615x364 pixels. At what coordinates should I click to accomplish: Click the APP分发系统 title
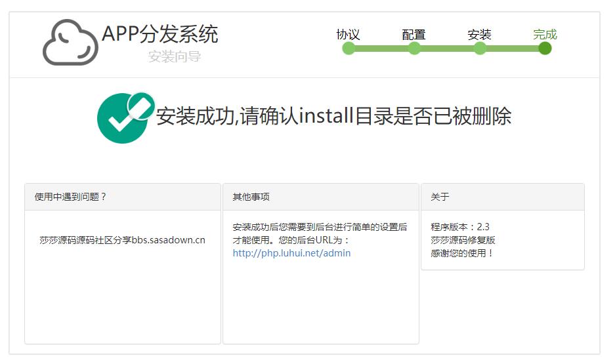tap(159, 33)
